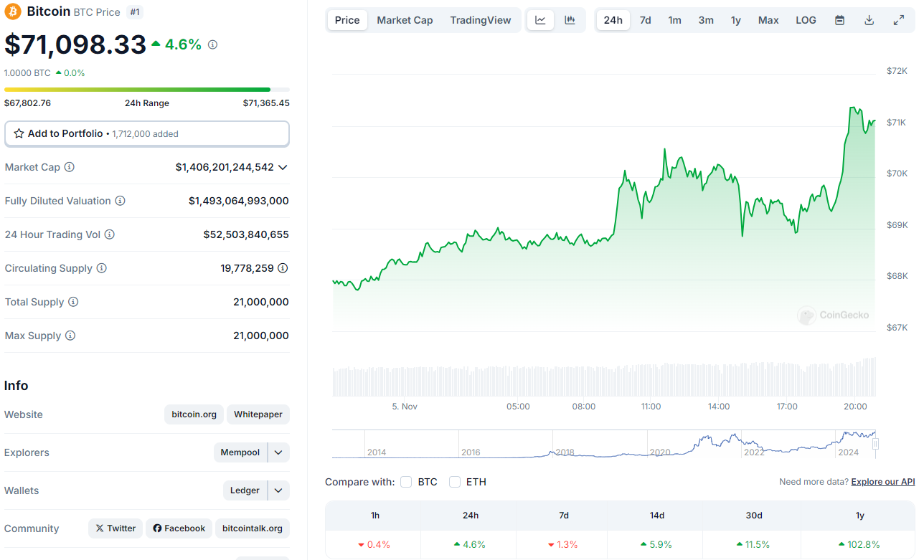Open the bitcointalk.org community link
The image size is (924, 560).
253,528
